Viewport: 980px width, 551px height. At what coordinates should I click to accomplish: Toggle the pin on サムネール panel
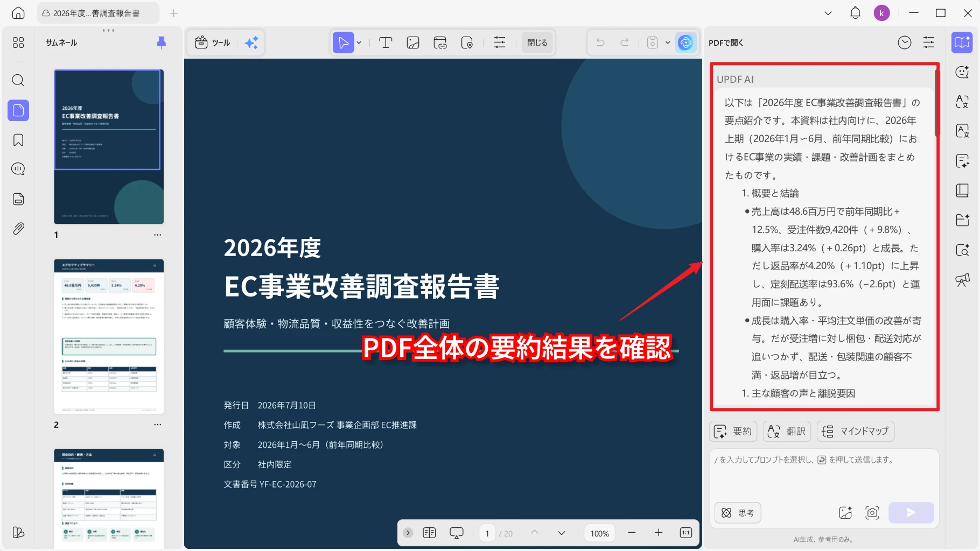coord(161,43)
